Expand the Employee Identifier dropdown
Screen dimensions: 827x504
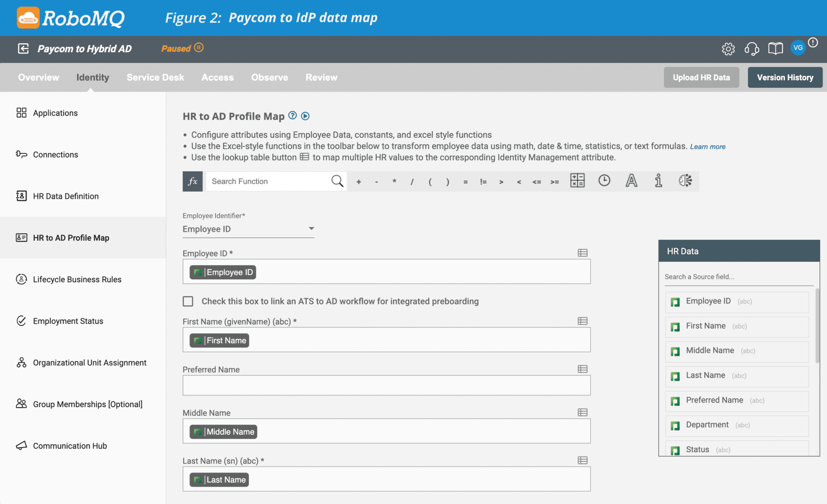pos(311,229)
